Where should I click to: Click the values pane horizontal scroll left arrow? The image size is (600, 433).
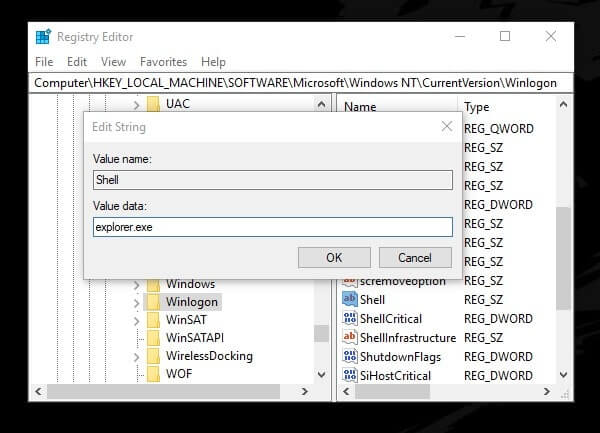pos(346,391)
